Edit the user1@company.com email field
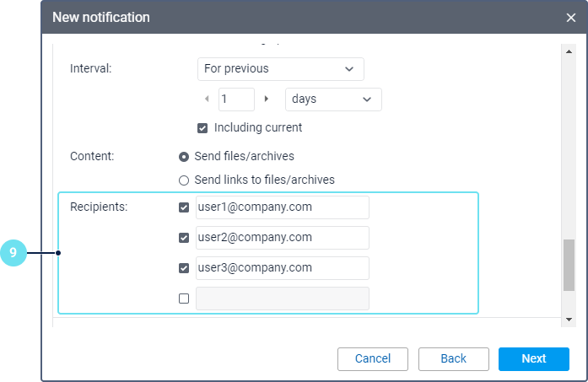This screenshot has width=588, height=382. (x=282, y=207)
